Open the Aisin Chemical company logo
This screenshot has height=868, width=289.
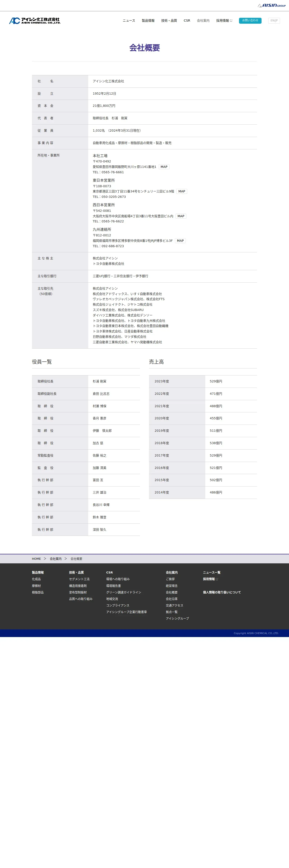tap(35, 21)
